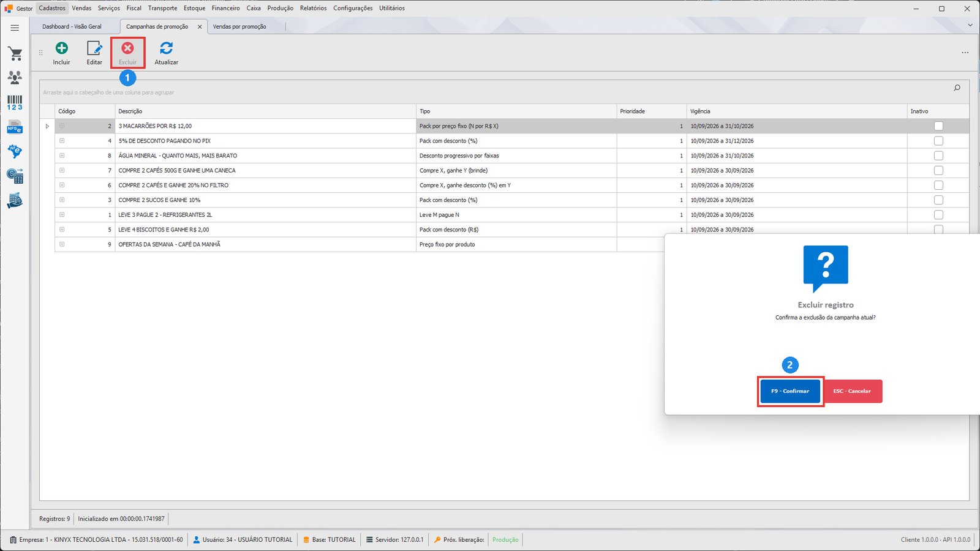
Task: Open the Editar pencil tool
Action: 94,48
